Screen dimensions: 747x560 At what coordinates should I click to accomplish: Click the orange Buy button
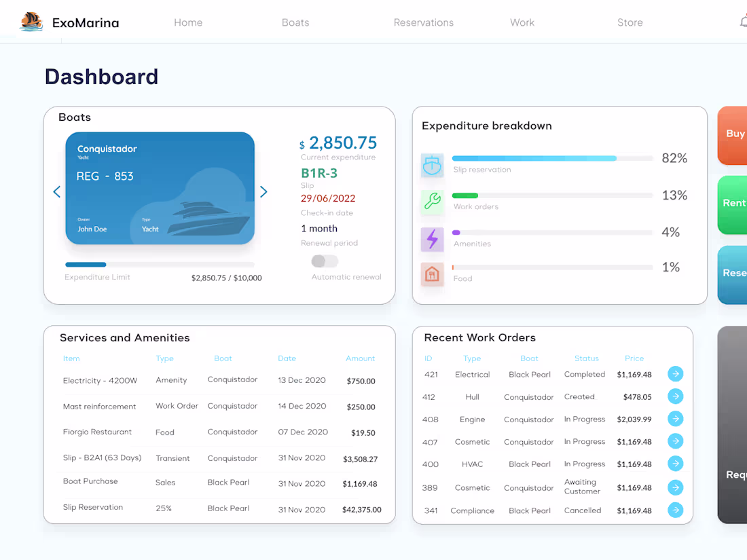coord(732,135)
